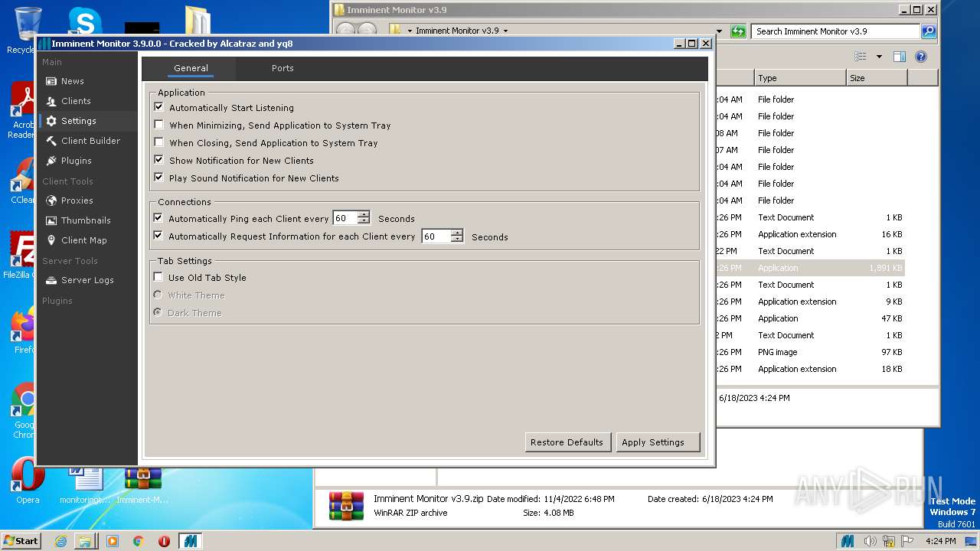Select Dark Theme radio button
Viewport: 980px width, 551px height.
pos(158,312)
